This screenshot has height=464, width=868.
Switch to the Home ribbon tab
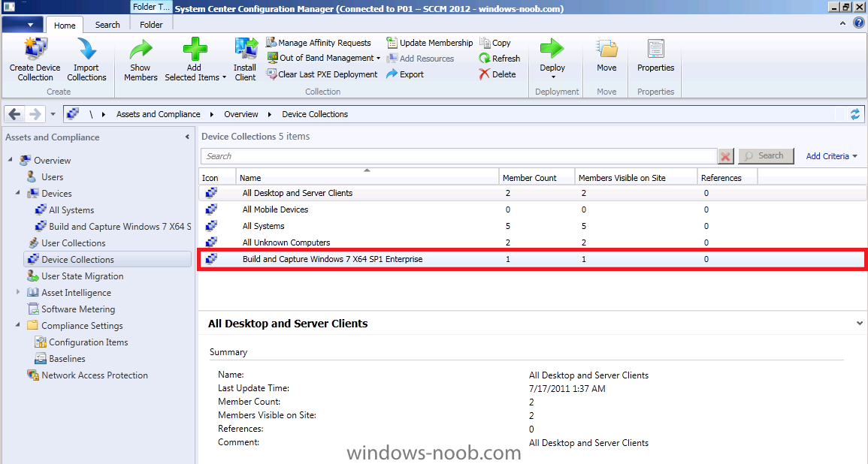[65, 26]
